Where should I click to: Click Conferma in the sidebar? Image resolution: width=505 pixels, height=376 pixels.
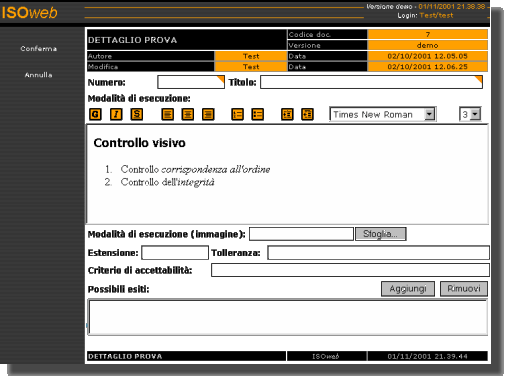point(39,49)
